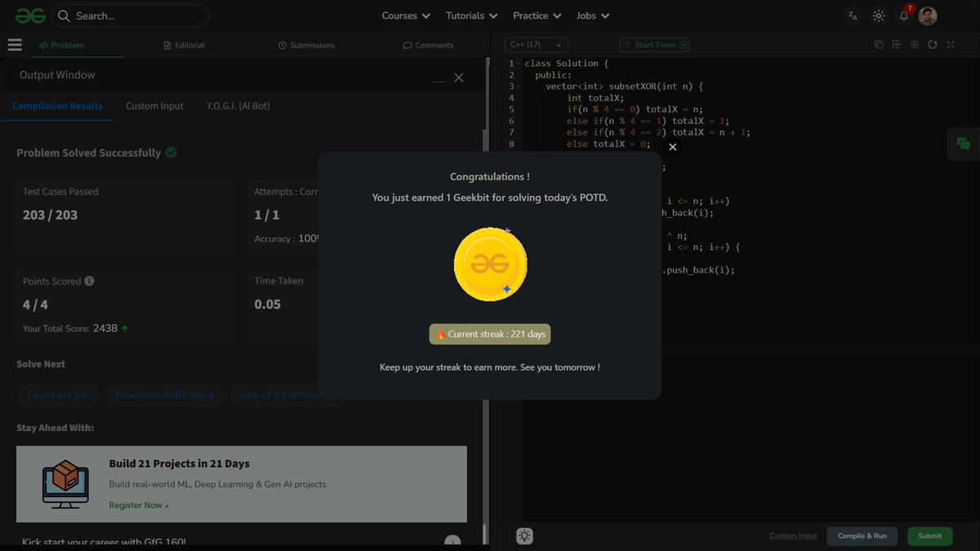Click the total score 2438 value
The height and width of the screenshot is (551, 980).
(105, 328)
